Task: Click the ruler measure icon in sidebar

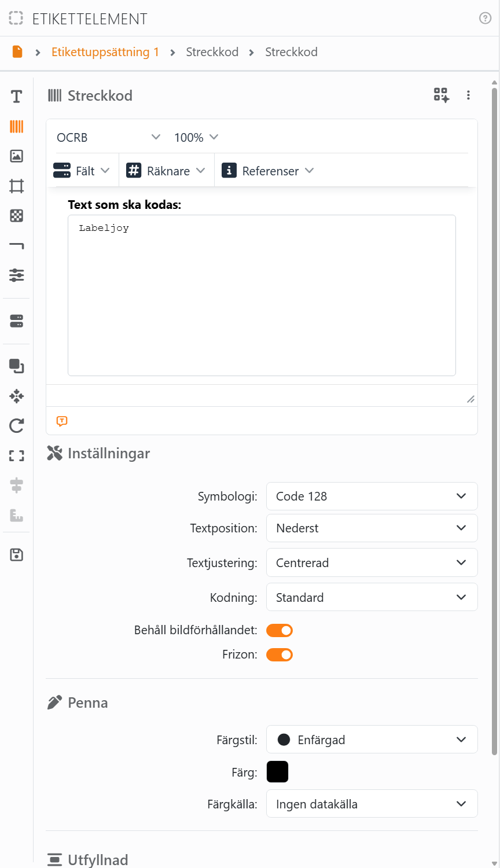Action: (16, 515)
